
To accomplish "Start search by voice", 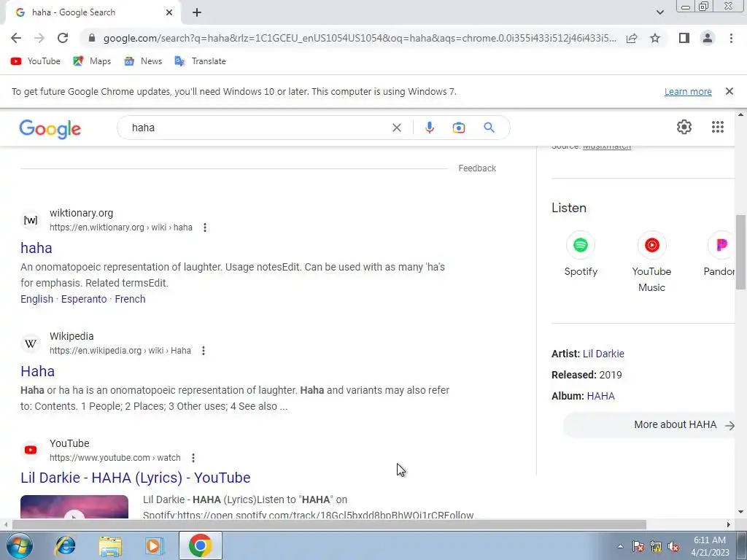I will pos(429,128).
